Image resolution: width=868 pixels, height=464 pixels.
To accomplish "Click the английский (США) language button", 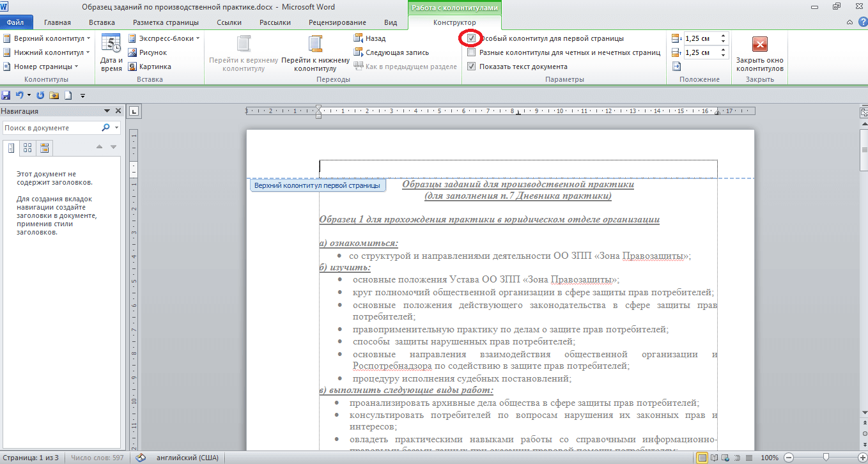I will (x=182, y=458).
